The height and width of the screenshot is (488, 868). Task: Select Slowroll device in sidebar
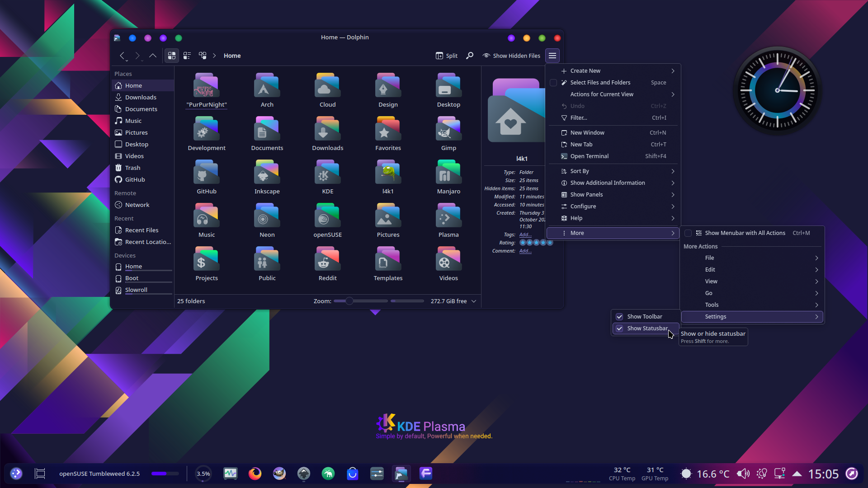pos(142,290)
